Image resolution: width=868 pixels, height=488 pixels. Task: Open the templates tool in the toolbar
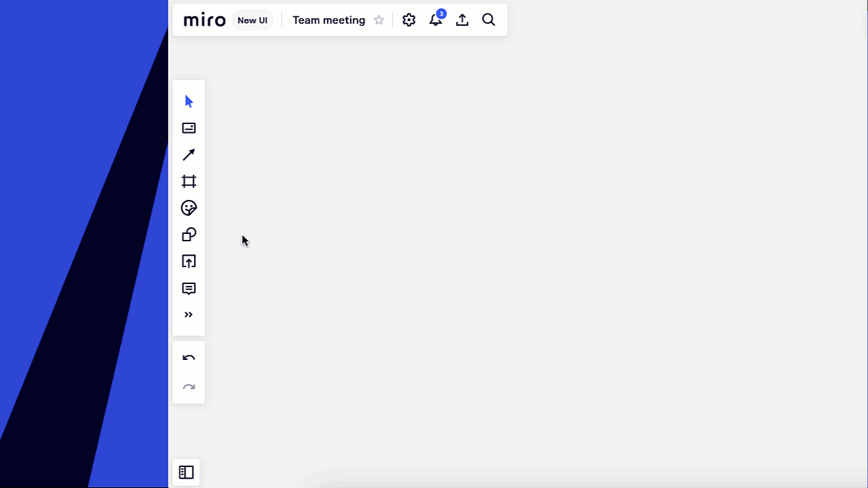[x=189, y=127]
